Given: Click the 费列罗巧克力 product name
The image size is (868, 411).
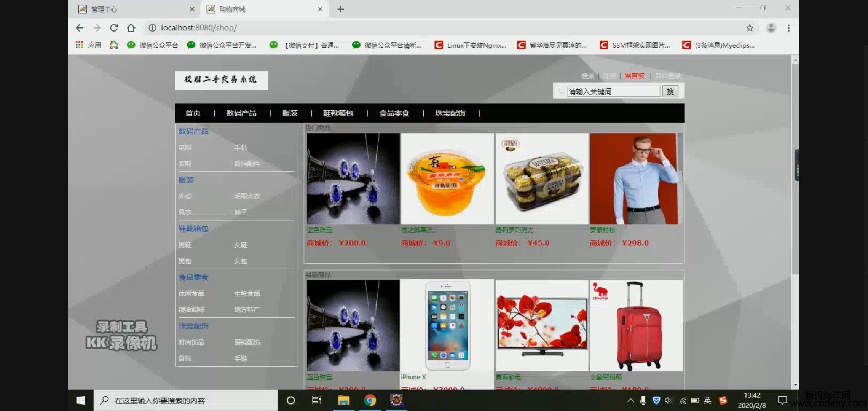Looking at the screenshot, I should point(514,230).
